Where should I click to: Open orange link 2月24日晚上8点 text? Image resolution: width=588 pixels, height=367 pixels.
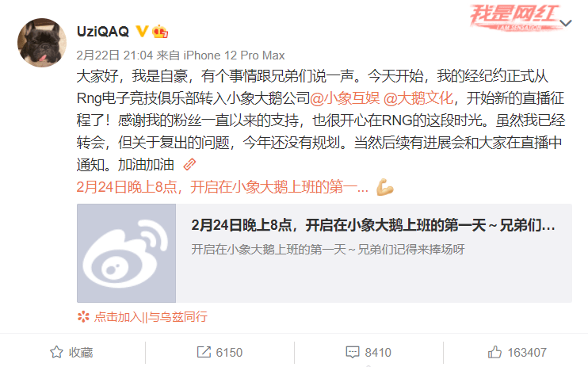click(x=223, y=187)
